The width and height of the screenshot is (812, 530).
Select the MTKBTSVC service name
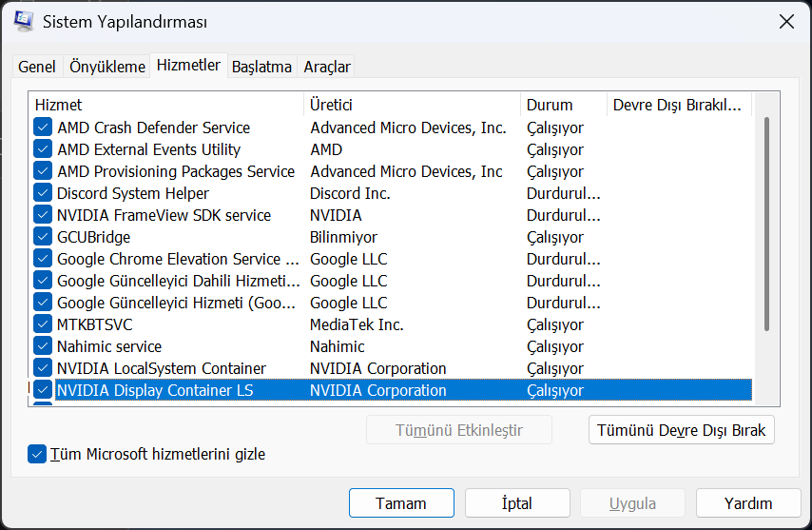(x=95, y=324)
